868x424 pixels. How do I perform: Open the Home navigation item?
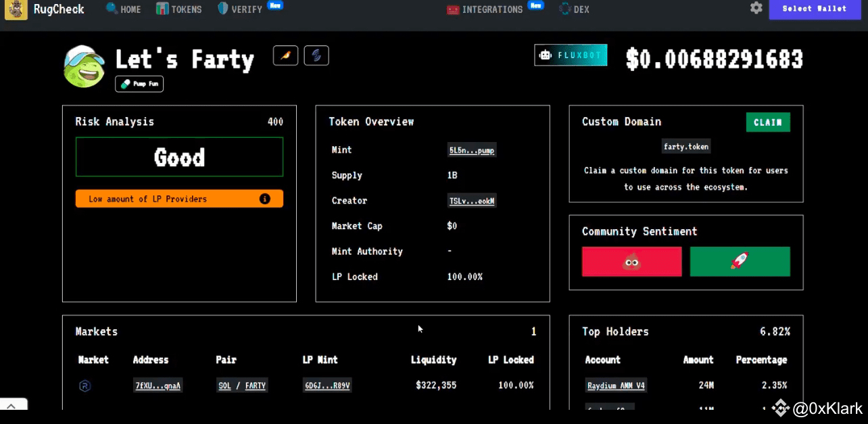(124, 9)
